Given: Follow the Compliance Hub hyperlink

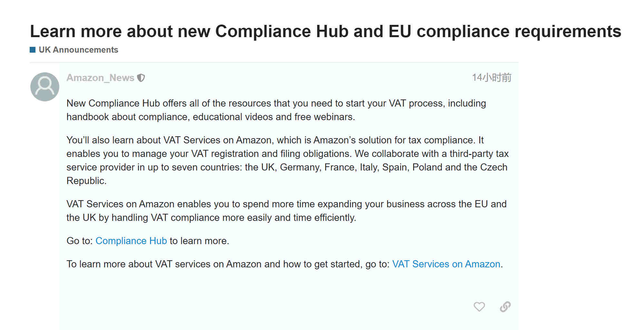Looking at the screenshot, I should [x=131, y=241].
